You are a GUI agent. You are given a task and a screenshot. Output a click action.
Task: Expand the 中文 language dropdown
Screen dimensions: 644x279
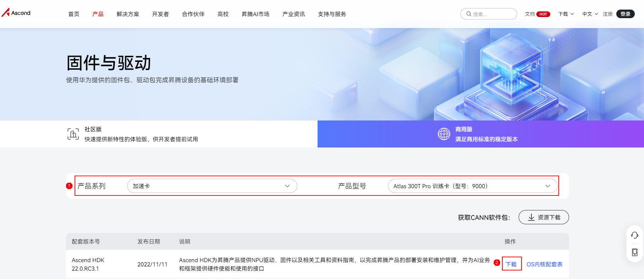pos(590,14)
